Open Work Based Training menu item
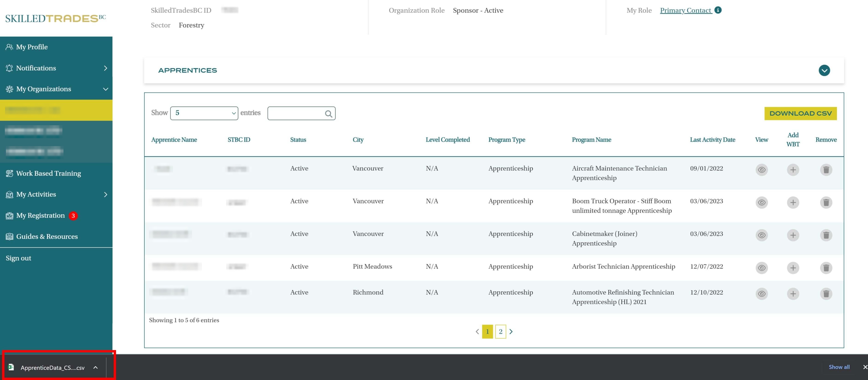Viewport: 868px width, 380px height. click(49, 173)
